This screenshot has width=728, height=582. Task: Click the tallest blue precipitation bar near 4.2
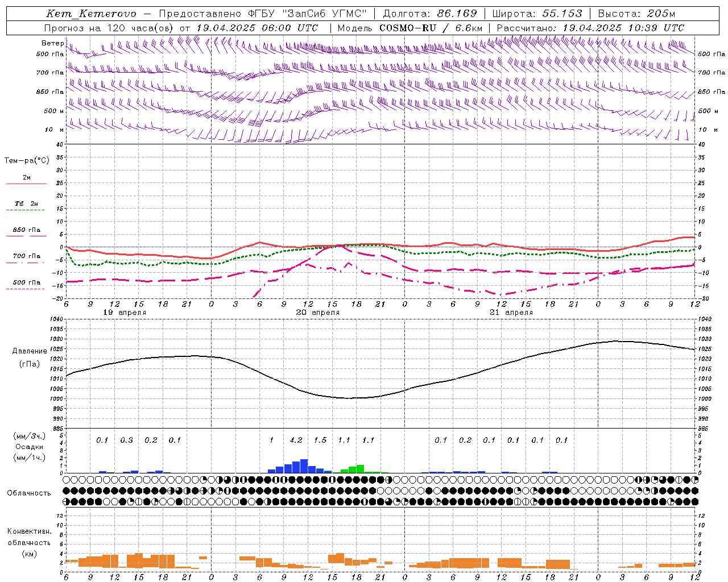[x=304, y=466]
